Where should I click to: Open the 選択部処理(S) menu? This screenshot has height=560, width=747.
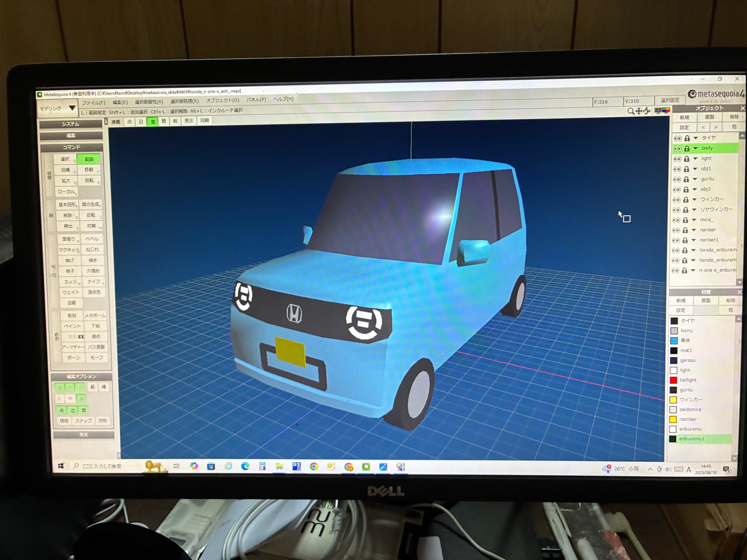184,101
